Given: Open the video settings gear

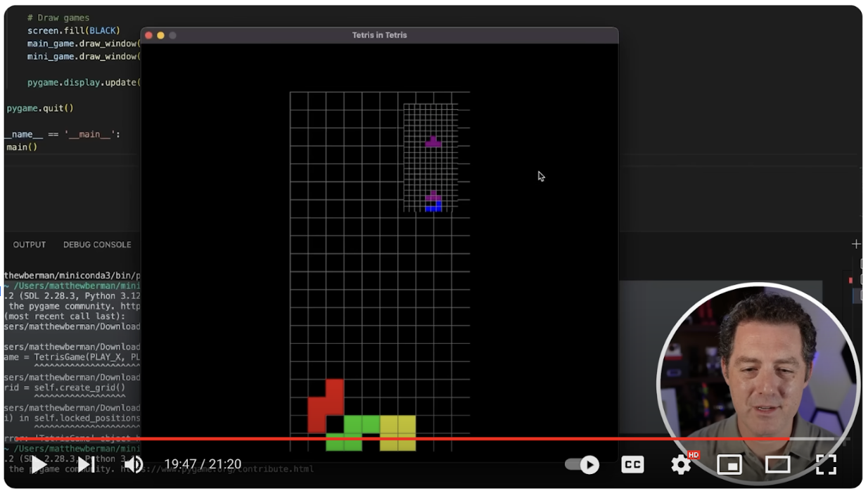Looking at the screenshot, I should (681, 464).
